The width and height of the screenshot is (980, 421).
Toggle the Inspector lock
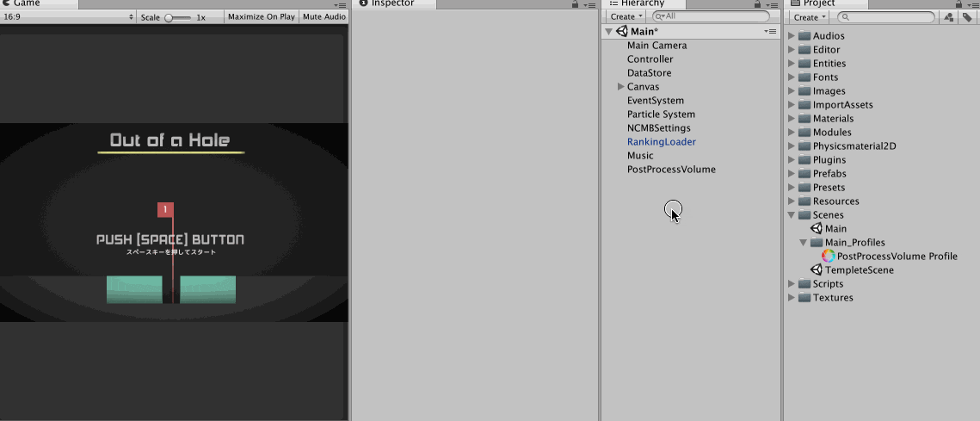tap(575, 4)
